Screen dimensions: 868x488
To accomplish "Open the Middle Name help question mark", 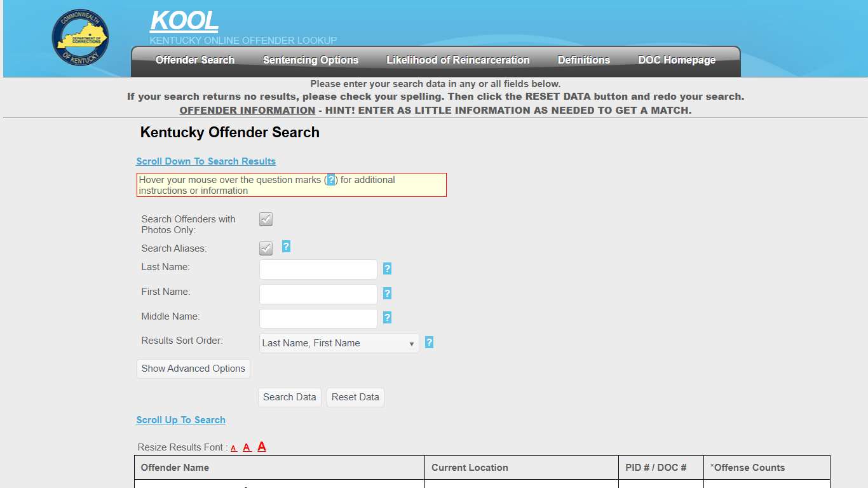I will click(x=388, y=317).
